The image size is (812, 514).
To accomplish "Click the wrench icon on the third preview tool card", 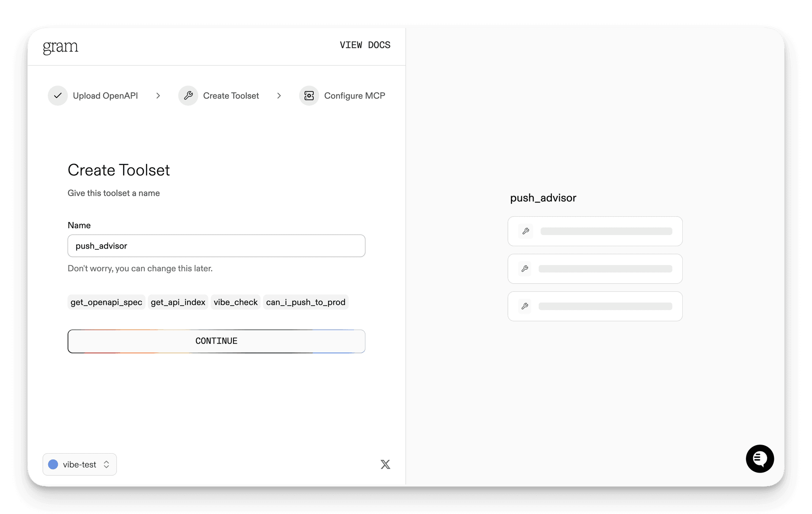I will [x=525, y=306].
